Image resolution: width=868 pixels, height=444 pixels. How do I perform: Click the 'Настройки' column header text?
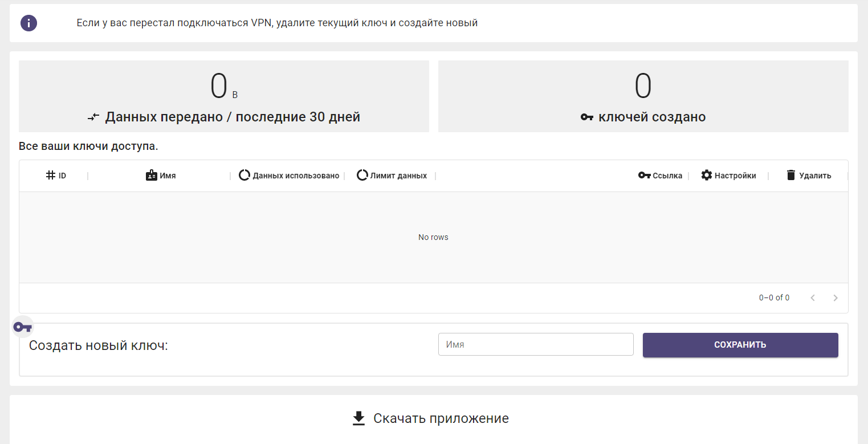pos(735,176)
